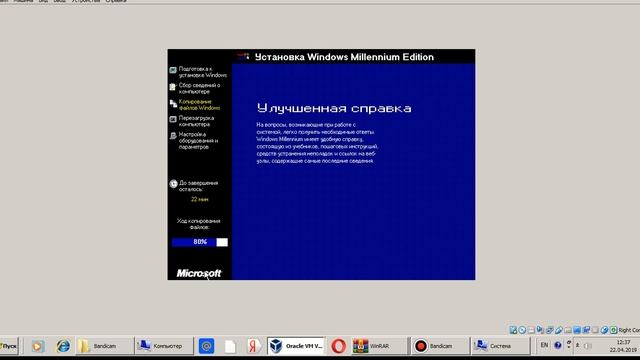The image size is (640, 360).
Task: Open the Пуск start button
Action: pos(9,346)
